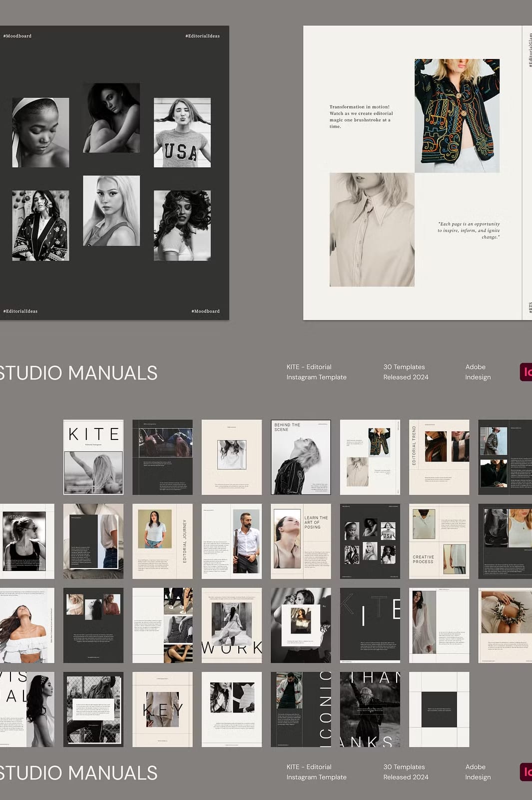Image resolution: width=532 pixels, height=800 pixels.
Task: Click the top STUDIO MANUALS heading
Action: pos(78,373)
